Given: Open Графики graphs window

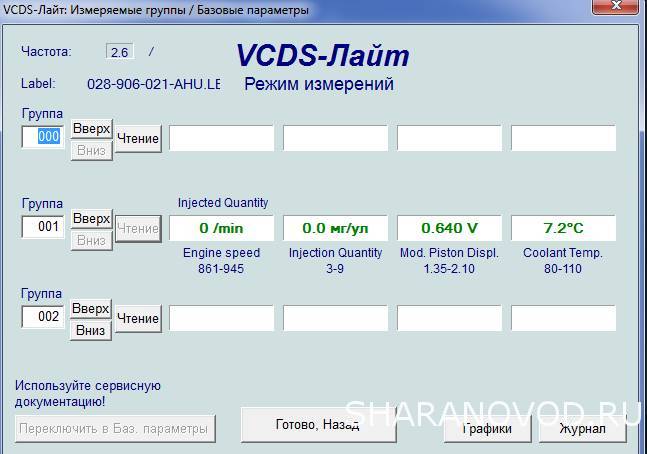Looking at the screenshot, I should (x=487, y=429).
